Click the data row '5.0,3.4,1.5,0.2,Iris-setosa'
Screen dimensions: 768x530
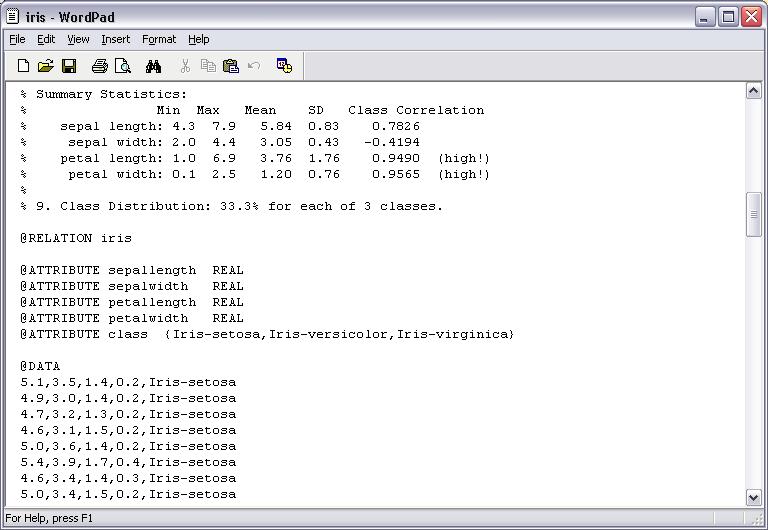coord(128,495)
